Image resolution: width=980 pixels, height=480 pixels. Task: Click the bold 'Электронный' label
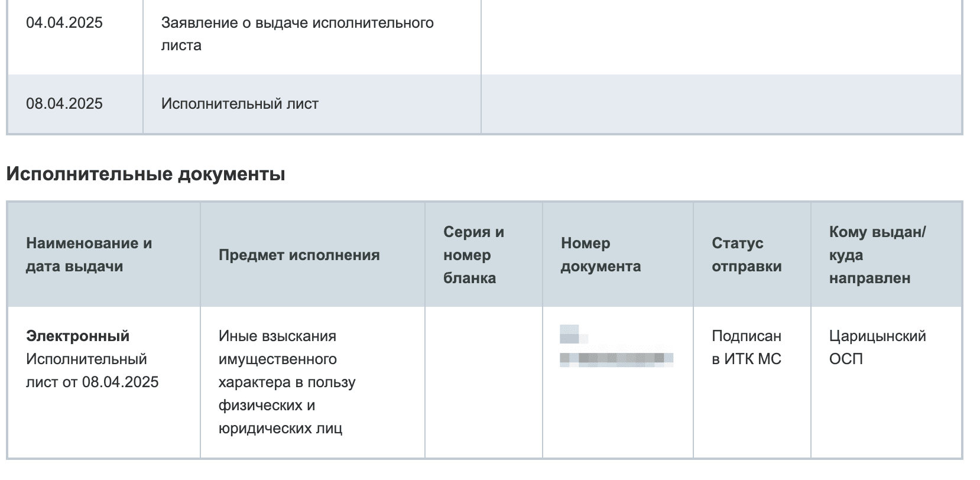(x=77, y=336)
